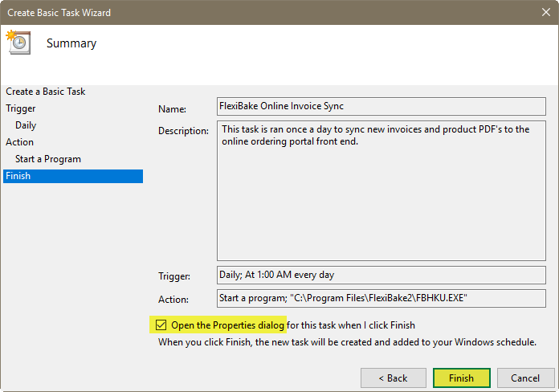Go back with the < Back button
This screenshot has width=559, height=392.
coord(394,378)
